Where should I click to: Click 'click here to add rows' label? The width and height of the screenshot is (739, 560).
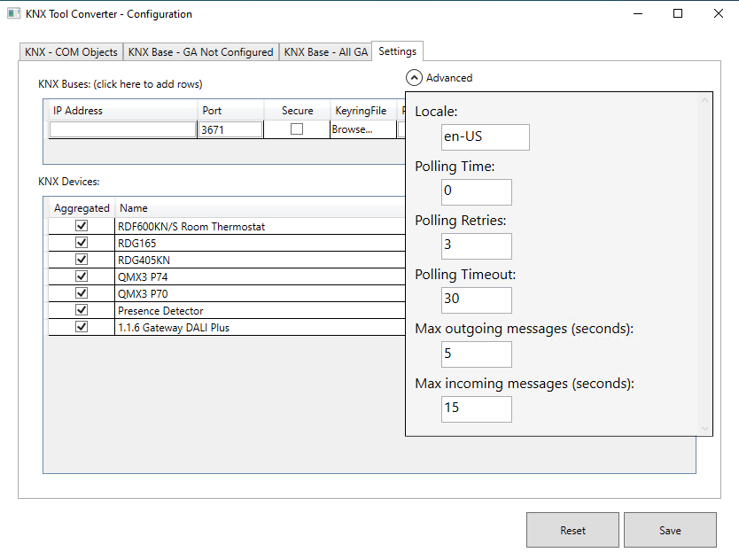tap(121, 84)
